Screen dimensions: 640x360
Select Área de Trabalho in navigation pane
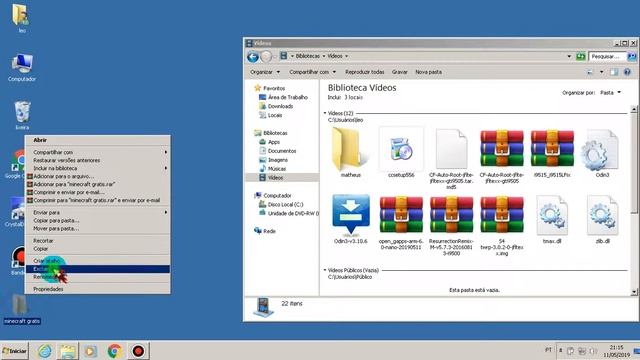(x=283, y=97)
